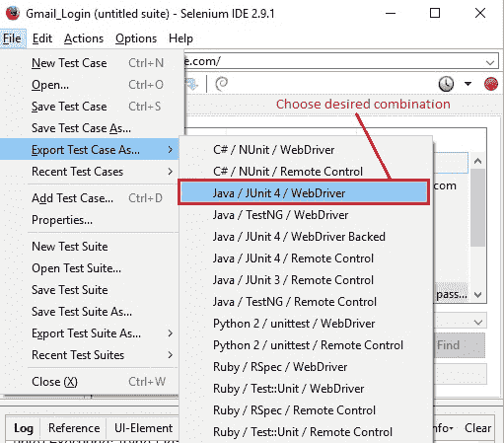Image resolution: width=504 pixels, height=443 pixels.
Task: Click the command table scrollbar thumb
Action: point(477,207)
